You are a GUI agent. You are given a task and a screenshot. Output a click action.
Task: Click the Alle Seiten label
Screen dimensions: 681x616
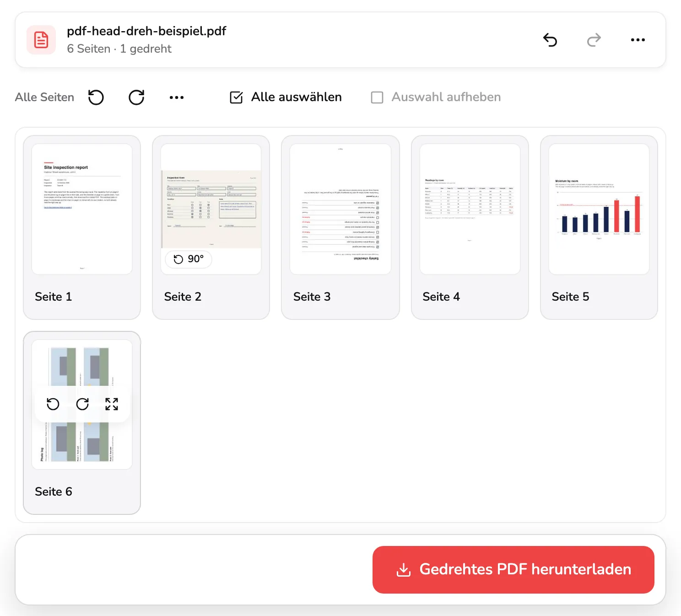[44, 97]
